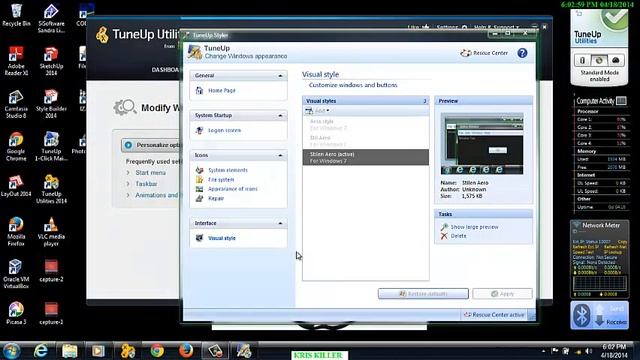
Task: Open Repair under Icons section
Action: point(216,198)
